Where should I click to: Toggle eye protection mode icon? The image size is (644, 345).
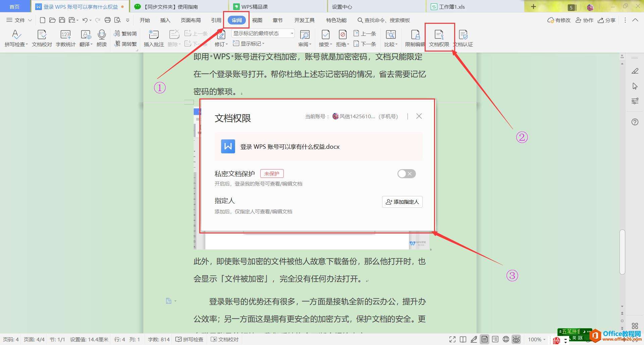[x=517, y=339]
